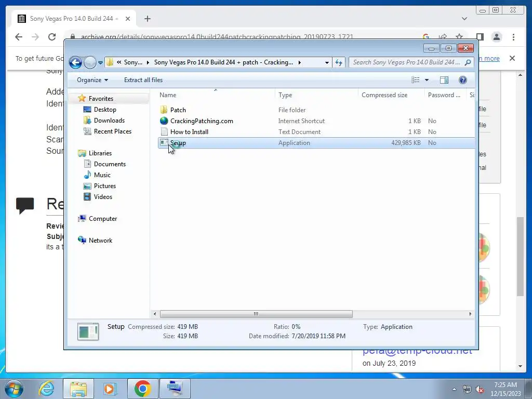Select Libraries in the navigation pane
532x399 pixels.
pos(100,153)
